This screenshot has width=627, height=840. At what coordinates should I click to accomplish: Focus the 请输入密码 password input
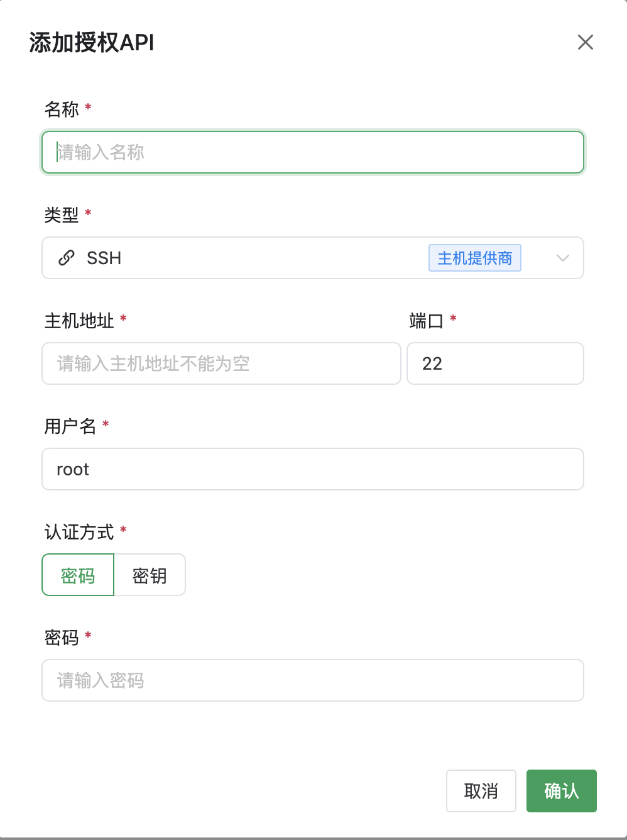pyautogui.click(x=313, y=680)
